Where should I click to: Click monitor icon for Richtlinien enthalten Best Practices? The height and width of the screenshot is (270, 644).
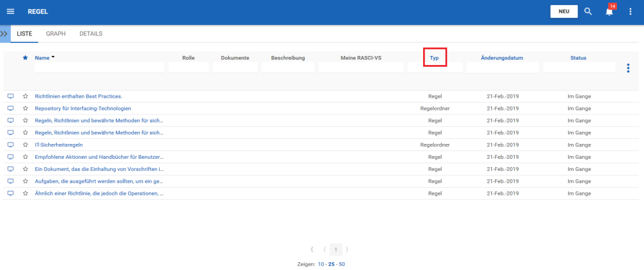[x=11, y=96]
